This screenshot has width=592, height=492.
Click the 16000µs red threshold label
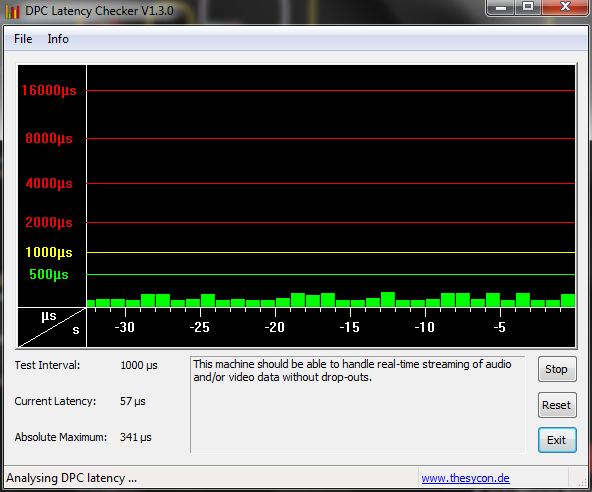(x=49, y=91)
